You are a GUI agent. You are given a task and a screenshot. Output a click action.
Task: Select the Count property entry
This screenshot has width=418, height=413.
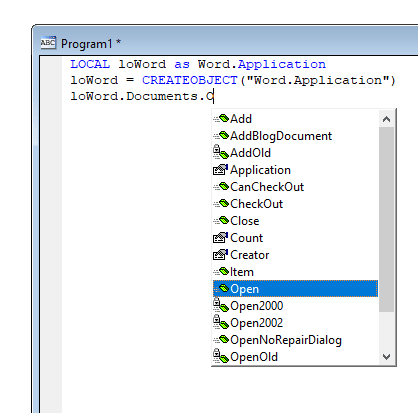tap(295, 238)
